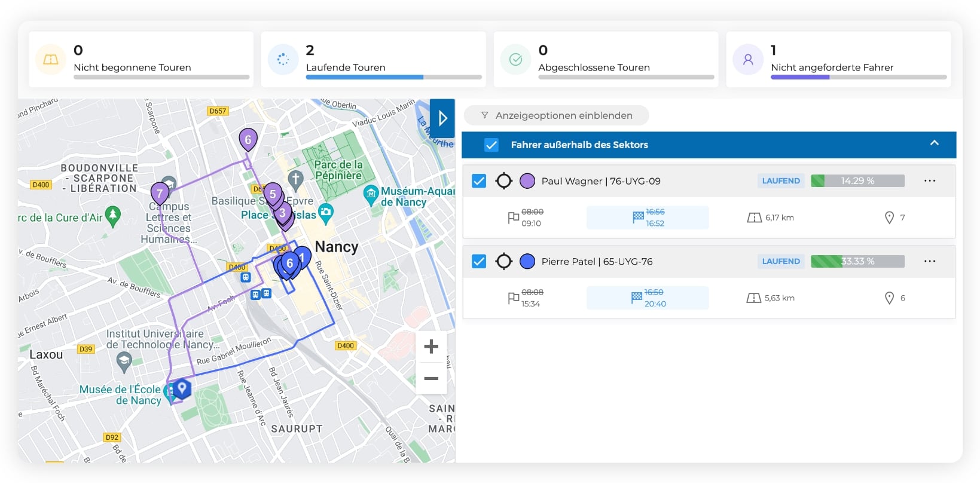Toggle the Fahrer außerhalb des Sektors checkbox
Image resolution: width=980 pixels, height=484 pixels.
pyautogui.click(x=491, y=145)
